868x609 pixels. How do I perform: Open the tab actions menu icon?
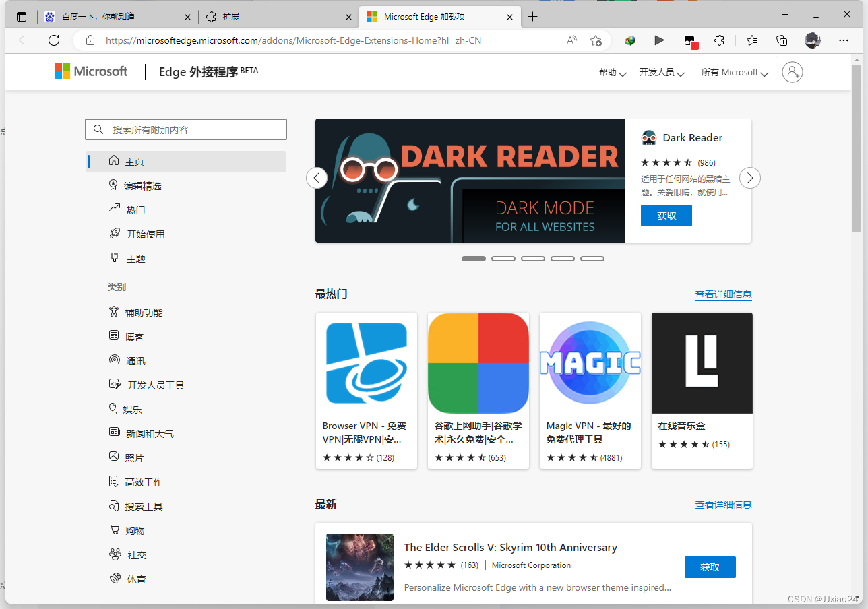tap(22, 16)
